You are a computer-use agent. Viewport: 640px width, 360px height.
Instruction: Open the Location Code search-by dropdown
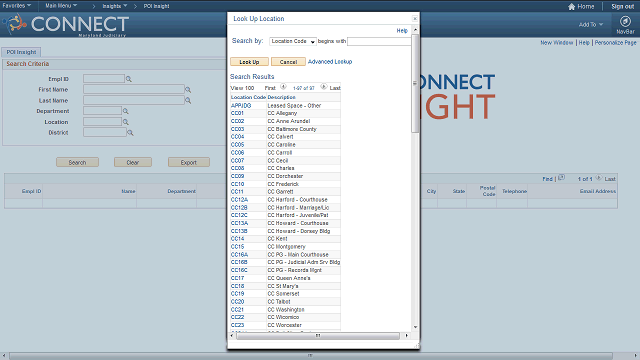293,41
